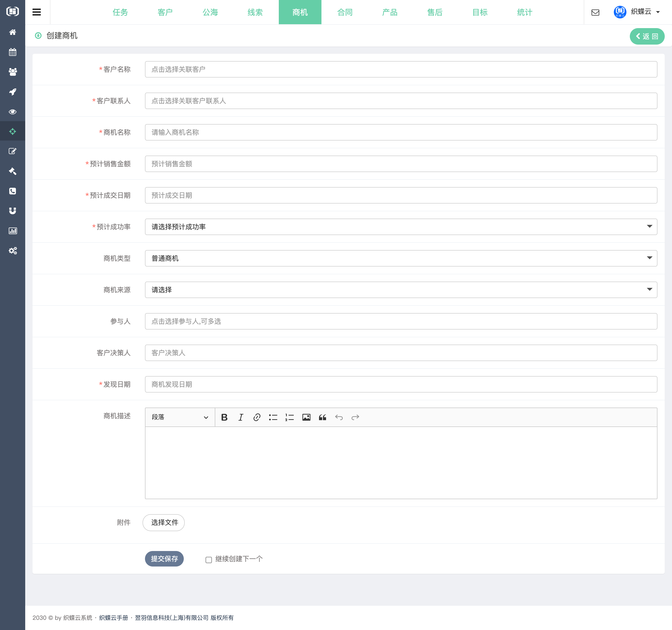Insert a link in the opportunity description
Viewport: 672px width, 630px height.
(256, 417)
